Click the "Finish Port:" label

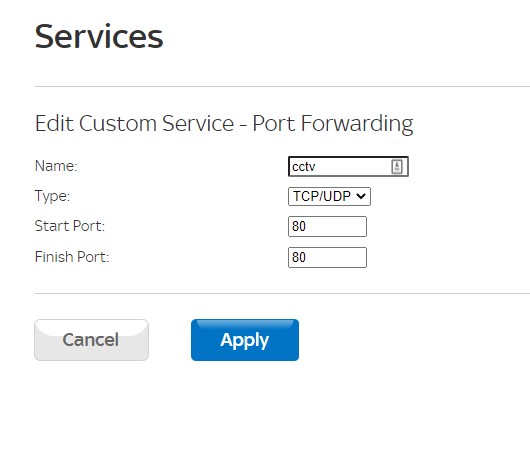[72, 257]
